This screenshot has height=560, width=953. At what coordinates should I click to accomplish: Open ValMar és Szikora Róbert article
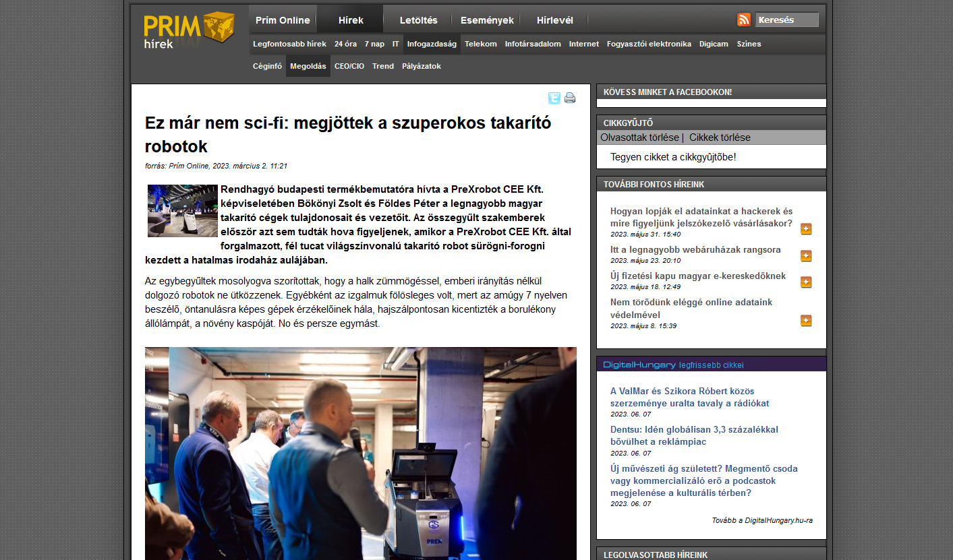click(x=689, y=397)
